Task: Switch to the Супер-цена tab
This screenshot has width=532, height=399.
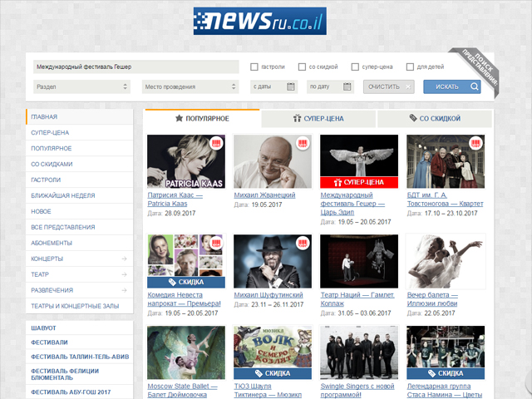Action: coord(318,119)
